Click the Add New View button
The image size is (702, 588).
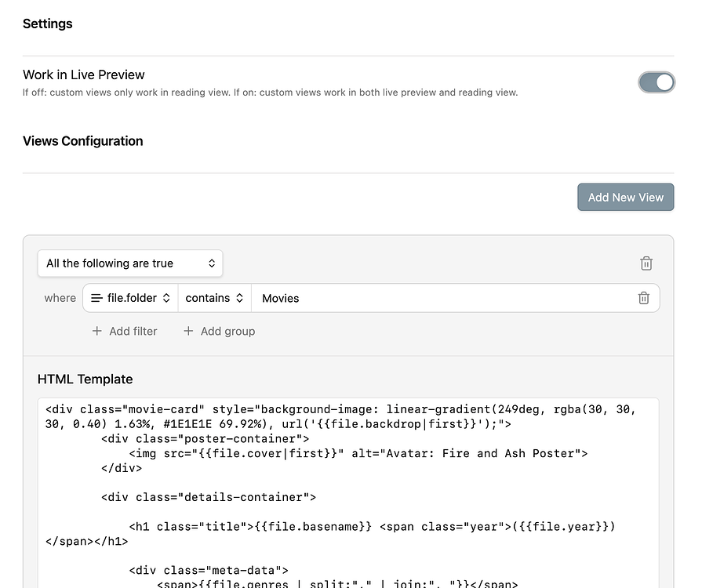(x=625, y=197)
